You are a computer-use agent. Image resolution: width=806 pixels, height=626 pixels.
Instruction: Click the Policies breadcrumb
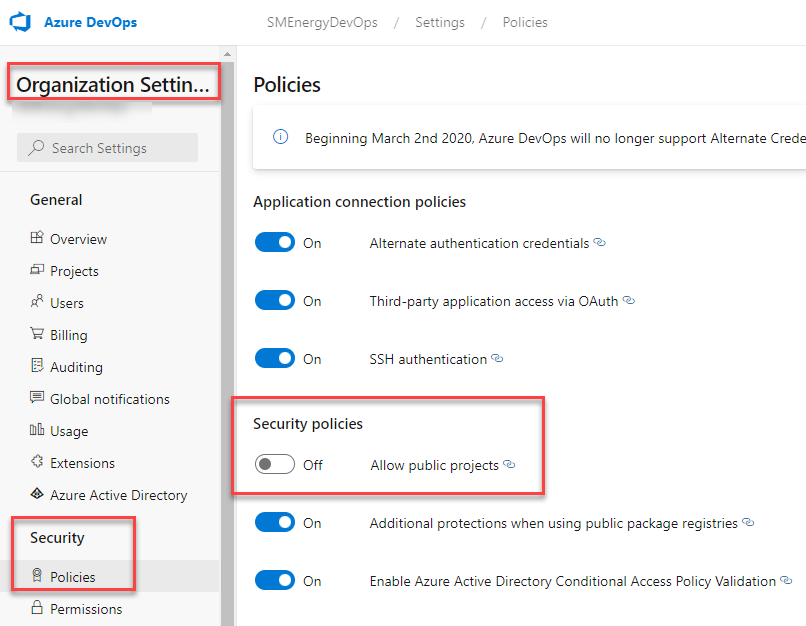coord(525,22)
